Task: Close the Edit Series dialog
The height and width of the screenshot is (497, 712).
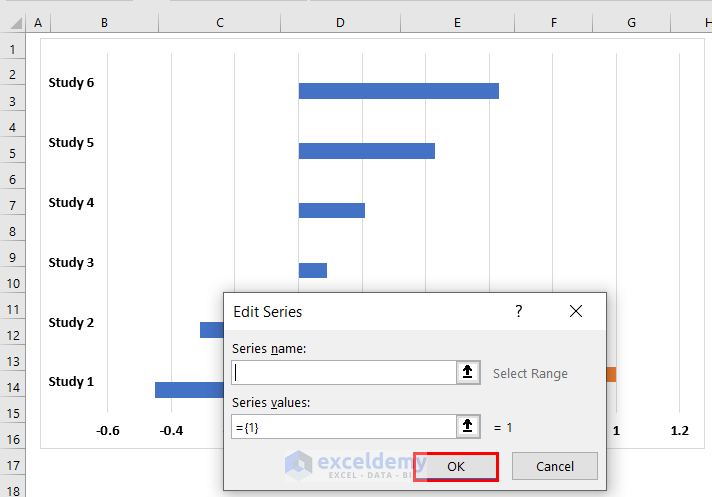Action: 575,311
